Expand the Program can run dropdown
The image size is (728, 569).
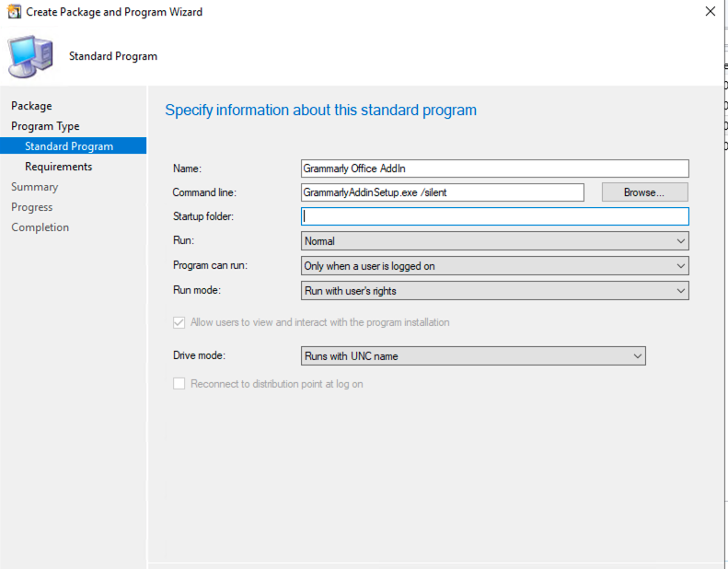[x=495, y=266]
